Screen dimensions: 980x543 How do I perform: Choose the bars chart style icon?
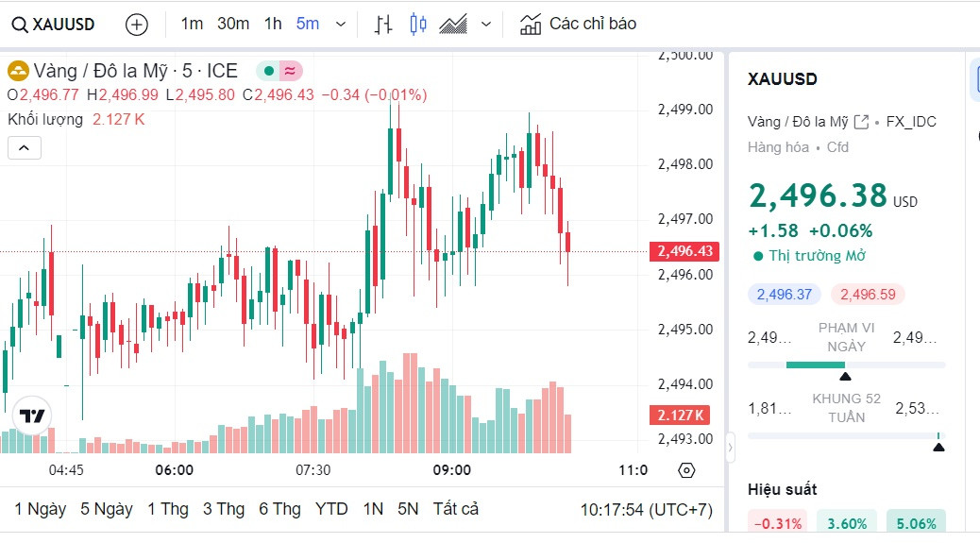[383, 25]
